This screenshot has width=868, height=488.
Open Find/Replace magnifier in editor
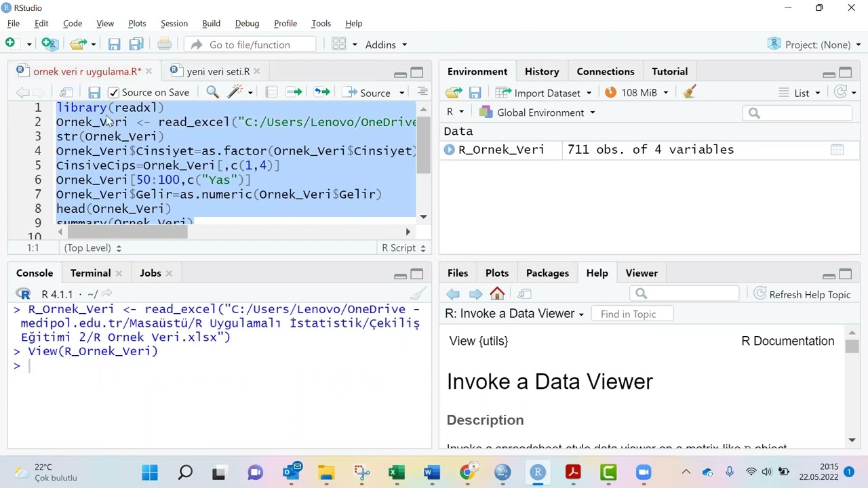click(212, 92)
